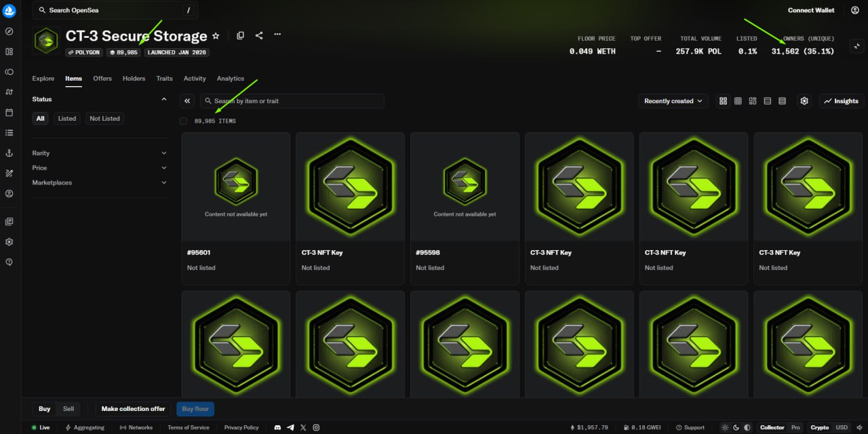Select the Sell option in footer

pyautogui.click(x=68, y=409)
